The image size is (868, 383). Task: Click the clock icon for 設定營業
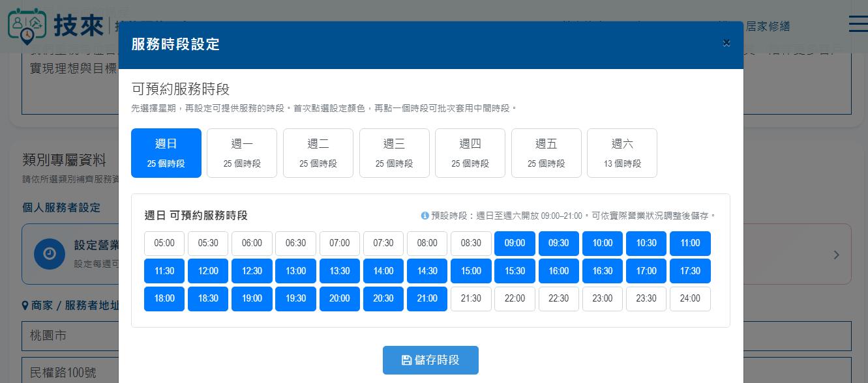click(50, 254)
